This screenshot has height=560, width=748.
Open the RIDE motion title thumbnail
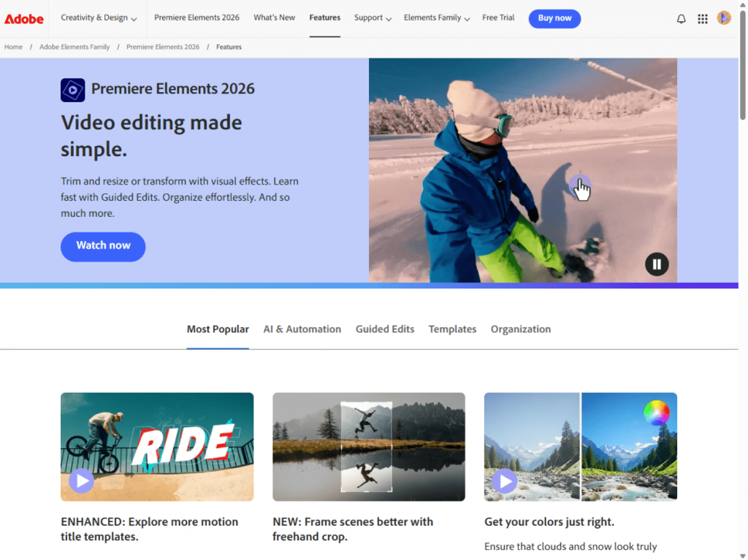[x=157, y=447]
